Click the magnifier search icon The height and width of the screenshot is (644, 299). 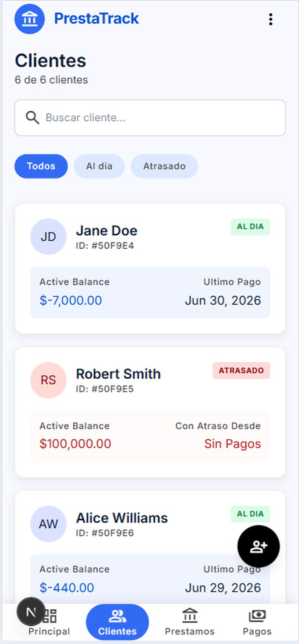(32, 118)
